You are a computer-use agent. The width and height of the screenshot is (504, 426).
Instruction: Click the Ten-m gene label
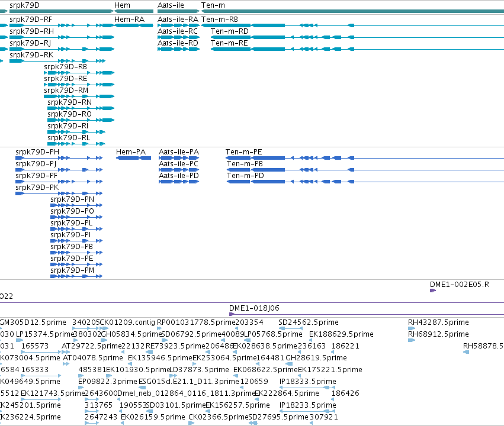(213, 5)
